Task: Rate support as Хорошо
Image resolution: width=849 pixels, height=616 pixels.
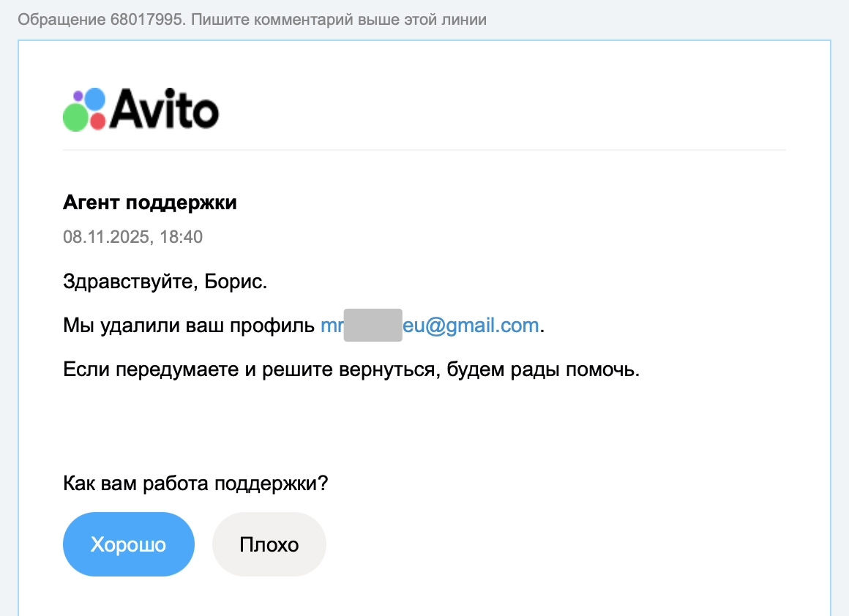Action: pyautogui.click(x=128, y=545)
